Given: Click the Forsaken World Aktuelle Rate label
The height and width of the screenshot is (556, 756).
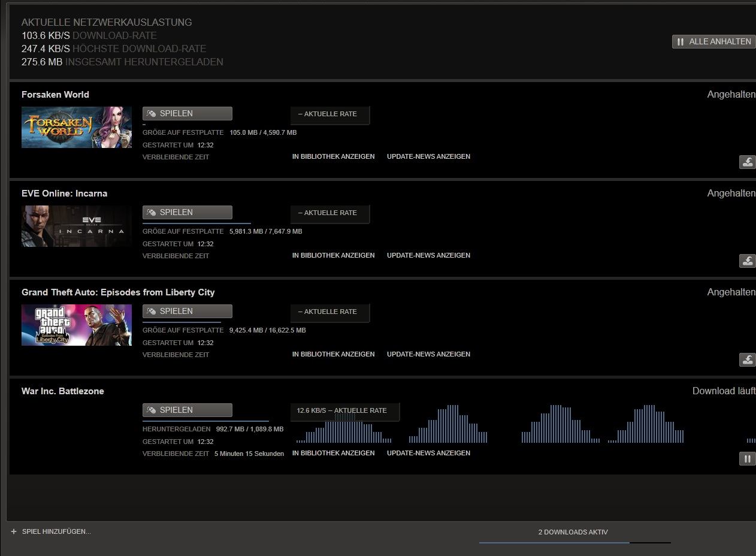Looking at the screenshot, I should click(x=330, y=114).
